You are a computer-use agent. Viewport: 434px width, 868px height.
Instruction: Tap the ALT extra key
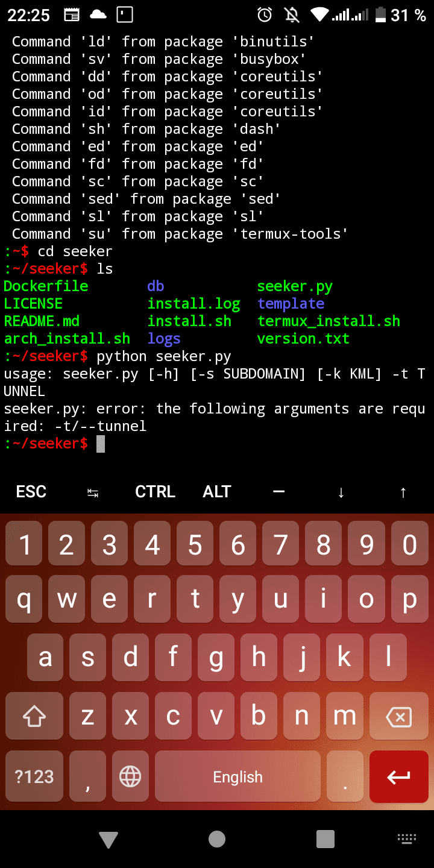(x=217, y=492)
